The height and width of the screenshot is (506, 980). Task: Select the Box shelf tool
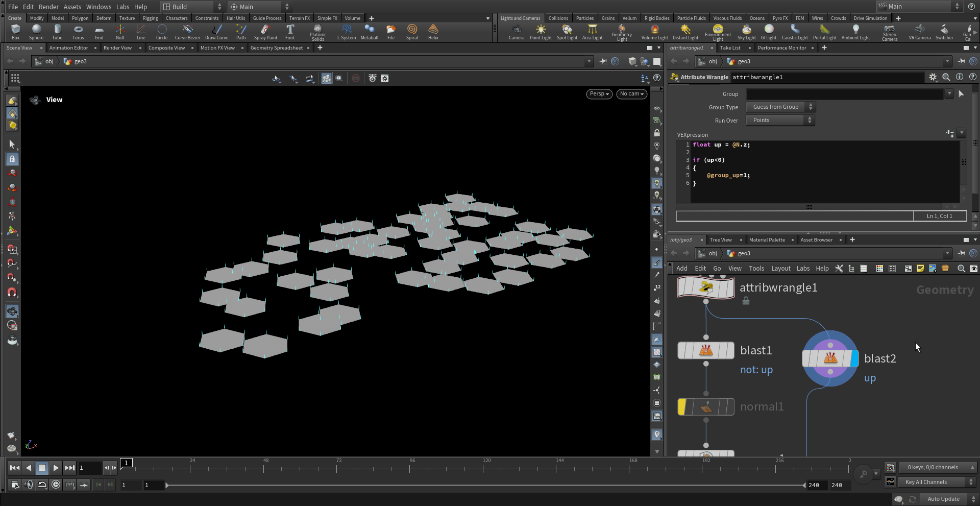click(x=15, y=32)
